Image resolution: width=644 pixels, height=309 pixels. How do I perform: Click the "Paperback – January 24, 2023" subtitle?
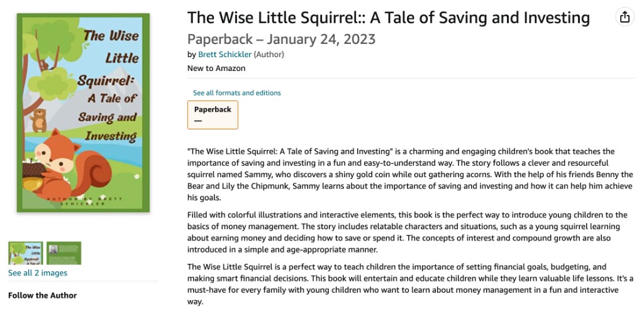281,40
